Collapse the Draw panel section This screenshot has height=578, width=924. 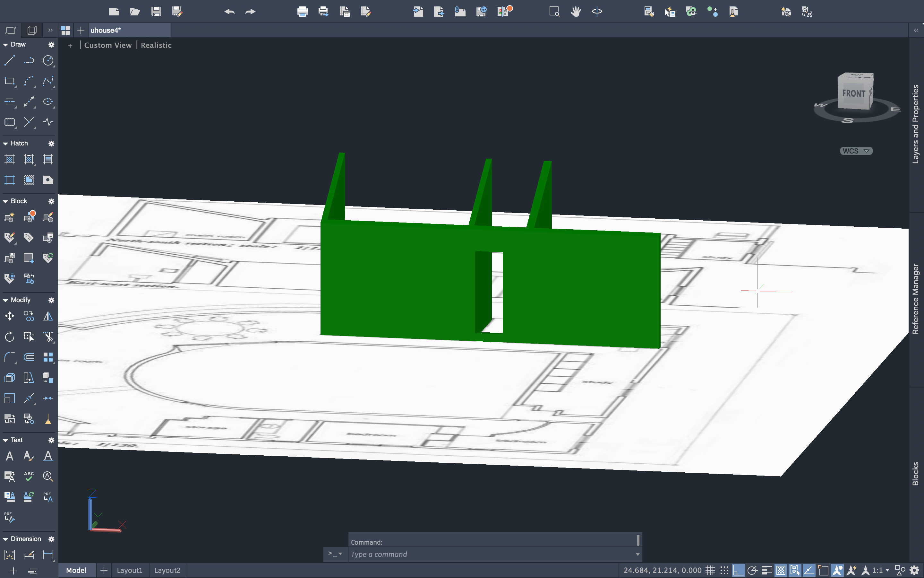(x=5, y=45)
